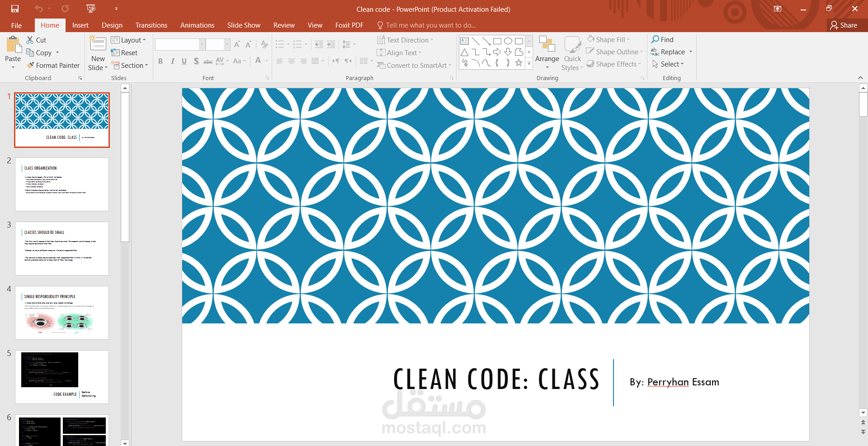Convert text to SmartArt
This screenshot has width=868, height=446.
tap(411, 65)
